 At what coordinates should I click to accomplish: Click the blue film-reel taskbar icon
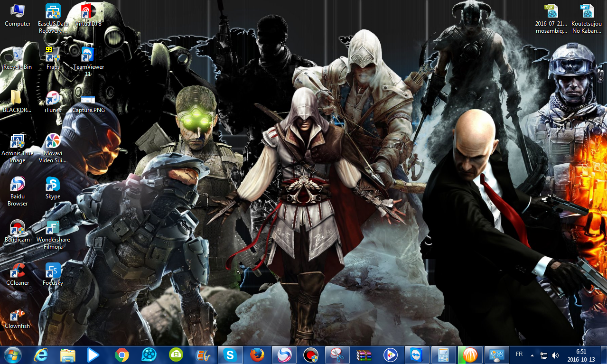click(x=149, y=355)
